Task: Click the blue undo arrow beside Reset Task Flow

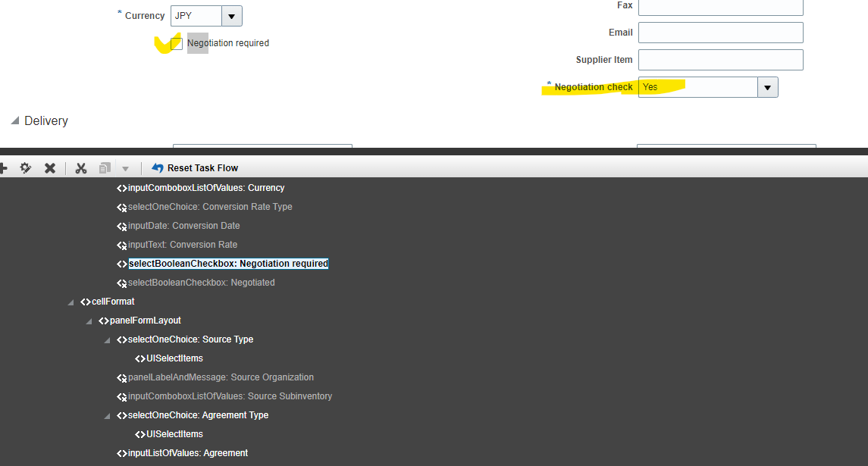Action: (157, 168)
